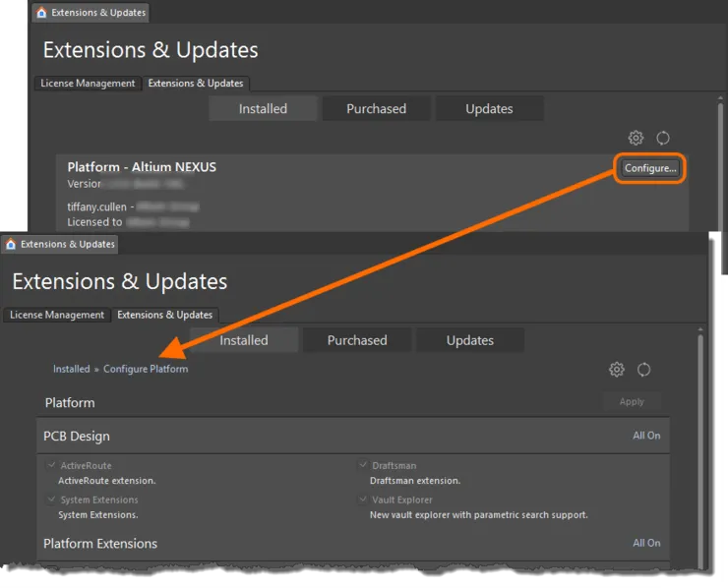Toggle the System Extensions checkbox
The width and height of the screenshot is (728, 588).
(51, 500)
